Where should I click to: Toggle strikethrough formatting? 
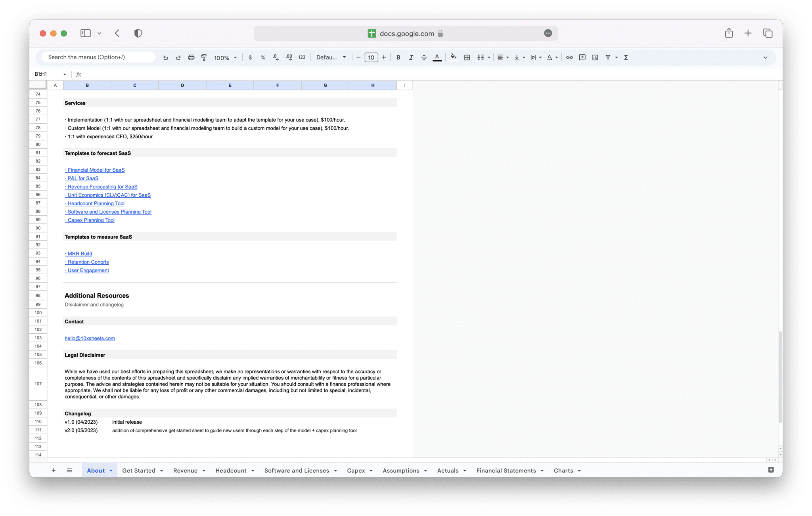point(424,57)
